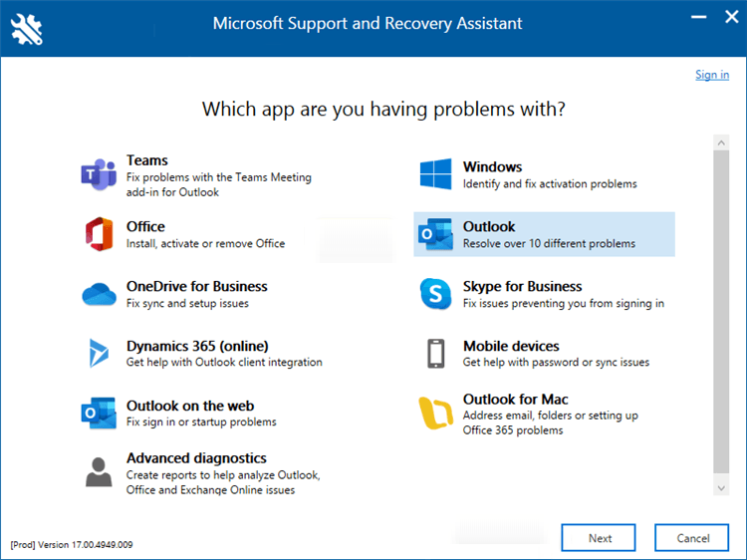Image resolution: width=747 pixels, height=560 pixels.
Task: Pick the Outlook on the web title
Action: 190,406
